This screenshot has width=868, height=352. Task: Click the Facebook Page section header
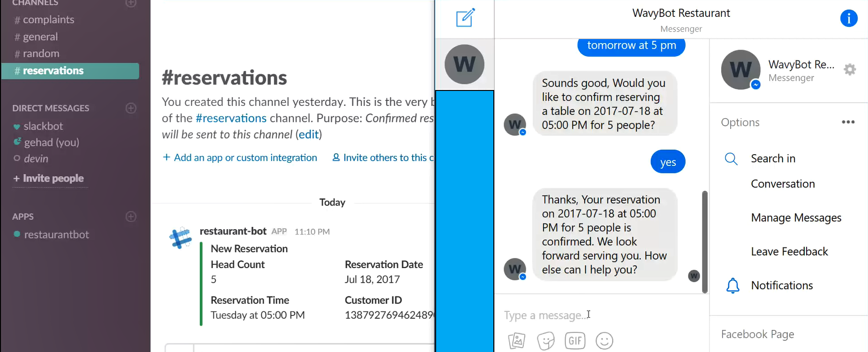click(757, 334)
